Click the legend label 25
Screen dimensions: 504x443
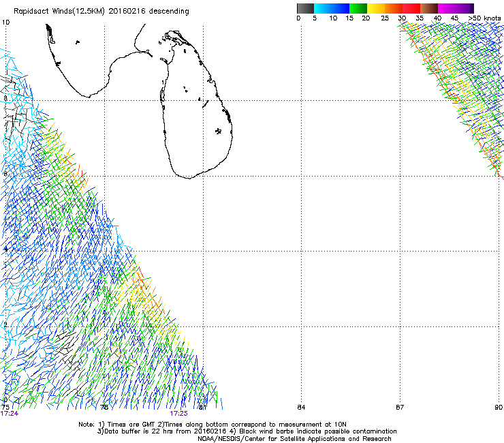click(385, 18)
